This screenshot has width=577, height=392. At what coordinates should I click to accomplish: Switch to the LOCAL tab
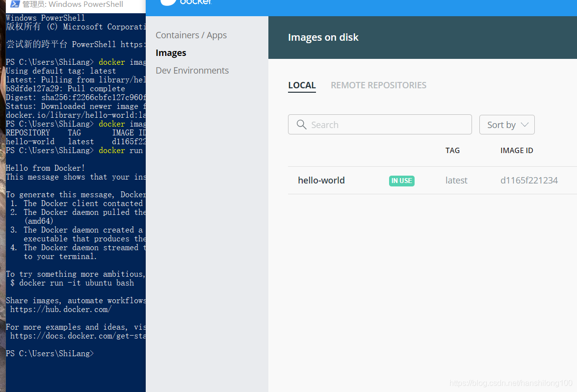tap(302, 85)
